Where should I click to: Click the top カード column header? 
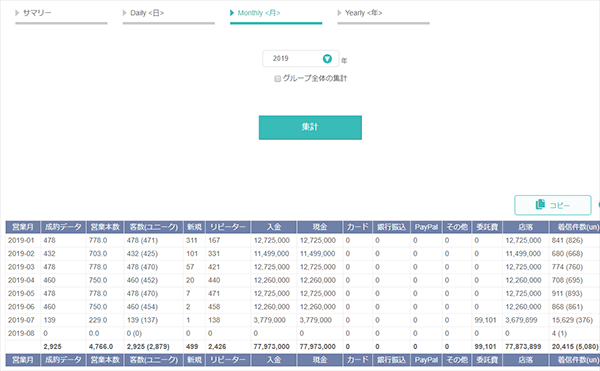[358, 227]
